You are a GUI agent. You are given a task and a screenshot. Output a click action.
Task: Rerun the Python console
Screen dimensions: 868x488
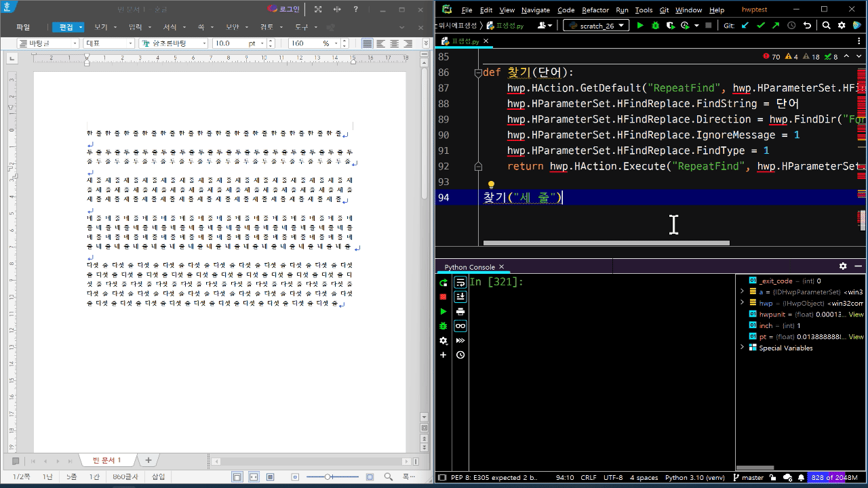[x=443, y=283]
